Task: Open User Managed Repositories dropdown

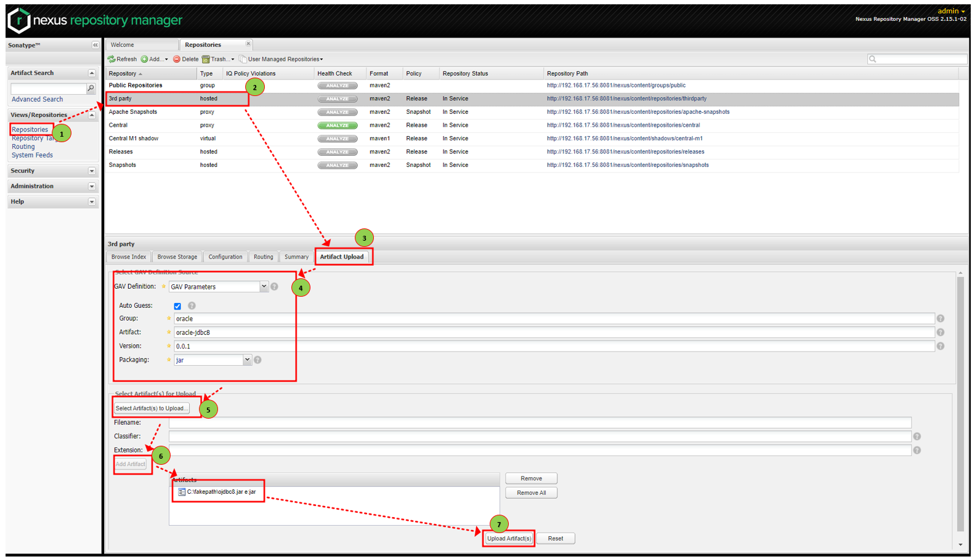Action: (281, 59)
